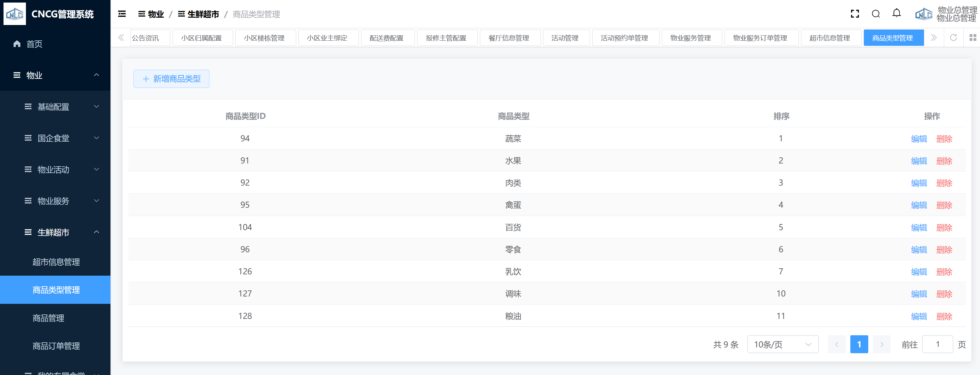Collapse the sidebar with hamburger icon
980x375 pixels.
pyautogui.click(x=122, y=14)
